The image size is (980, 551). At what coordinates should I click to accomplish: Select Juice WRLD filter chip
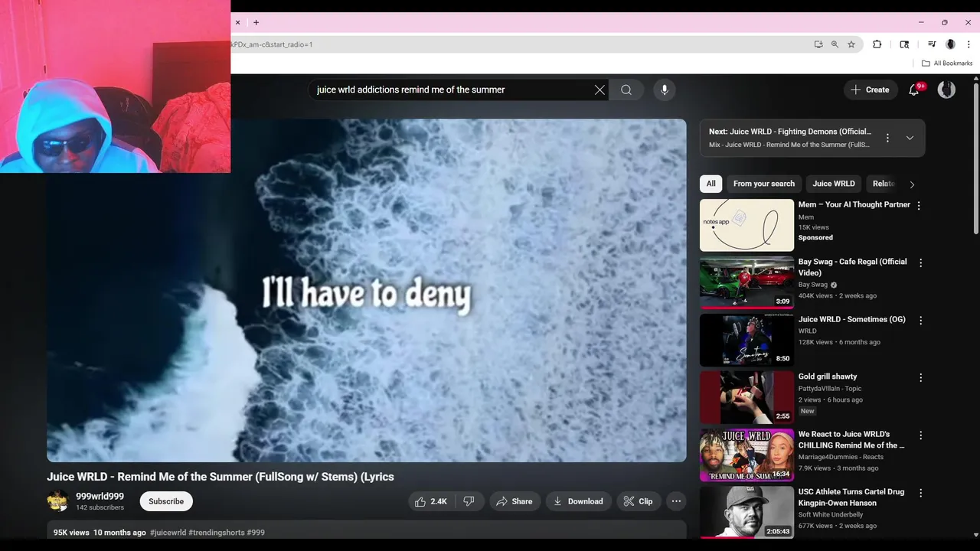click(x=833, y=184)
